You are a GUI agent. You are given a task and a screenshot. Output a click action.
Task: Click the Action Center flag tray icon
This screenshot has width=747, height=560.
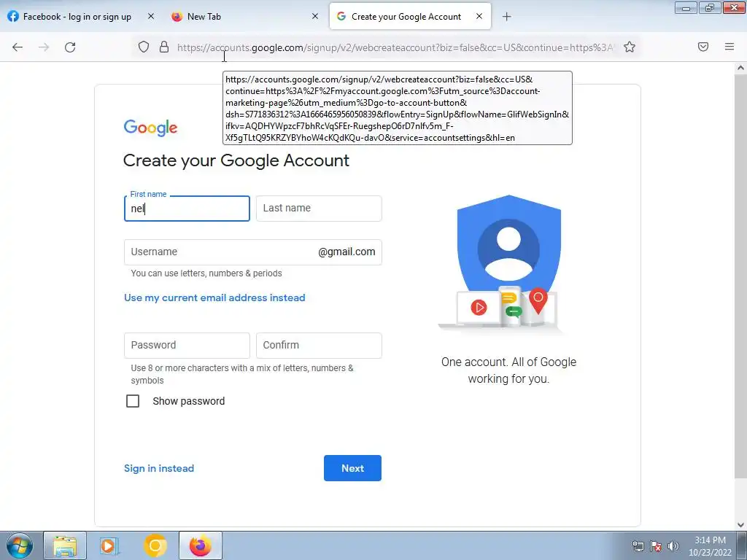(656, 546)
